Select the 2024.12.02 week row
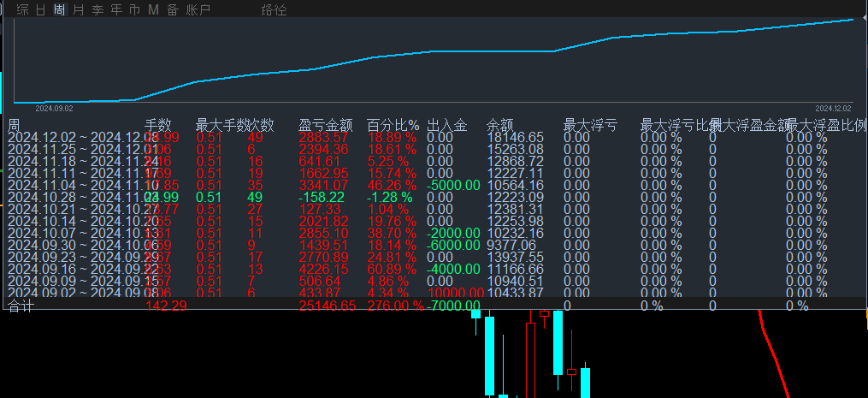868x398 pixels. point(434,138)
